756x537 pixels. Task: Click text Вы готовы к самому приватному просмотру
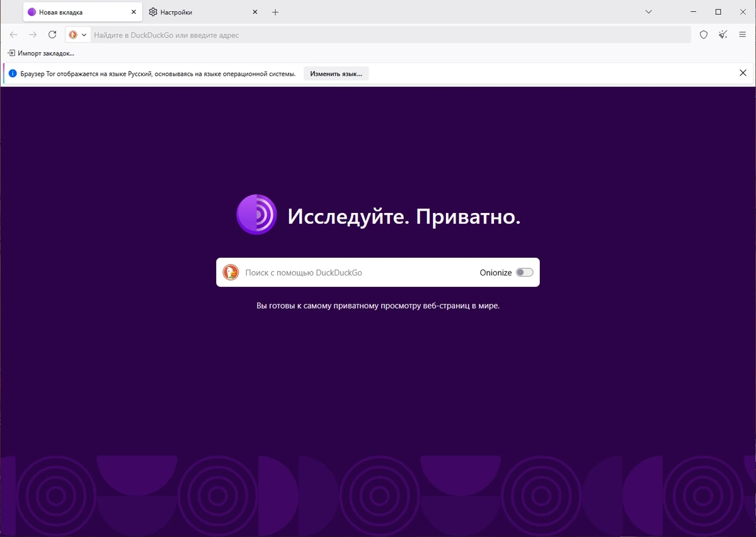378,306
